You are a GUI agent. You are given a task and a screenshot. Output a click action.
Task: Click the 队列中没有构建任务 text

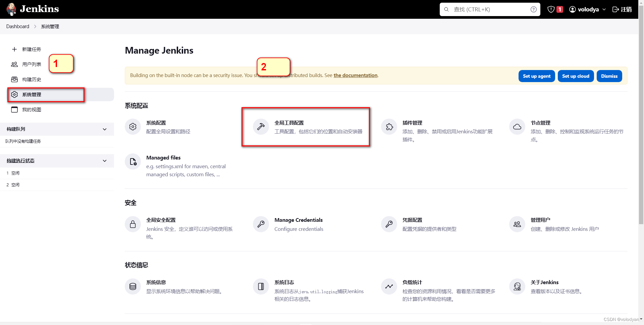(23, 141)
